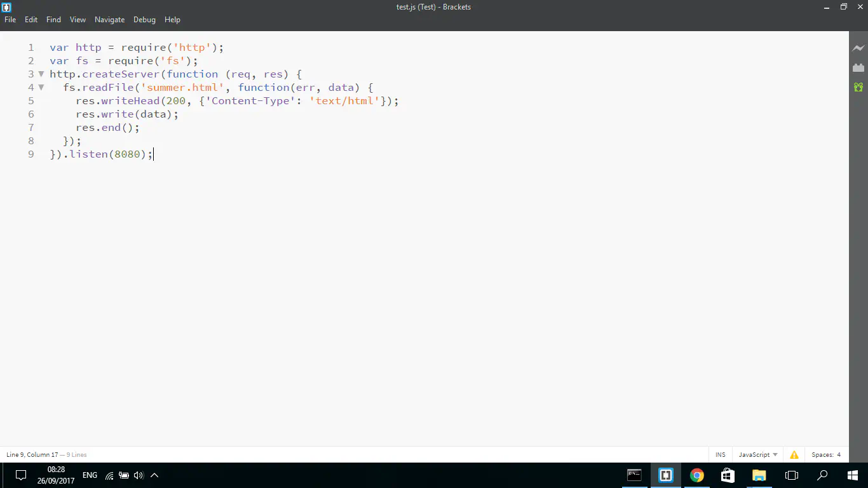This screenshot has width=868, height=488.
Task: Open Google Chrome from the taskbar
Action: click(697, 475)
